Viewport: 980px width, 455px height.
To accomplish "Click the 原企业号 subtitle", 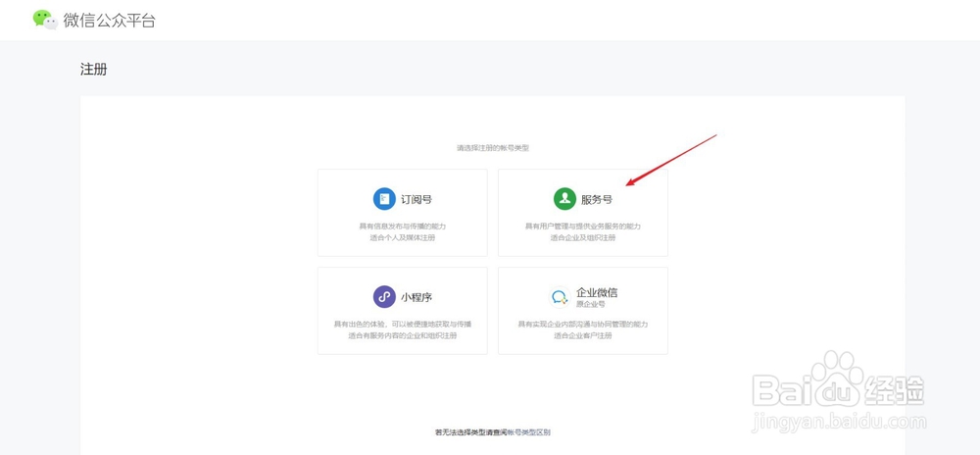I will coord(590,304).
